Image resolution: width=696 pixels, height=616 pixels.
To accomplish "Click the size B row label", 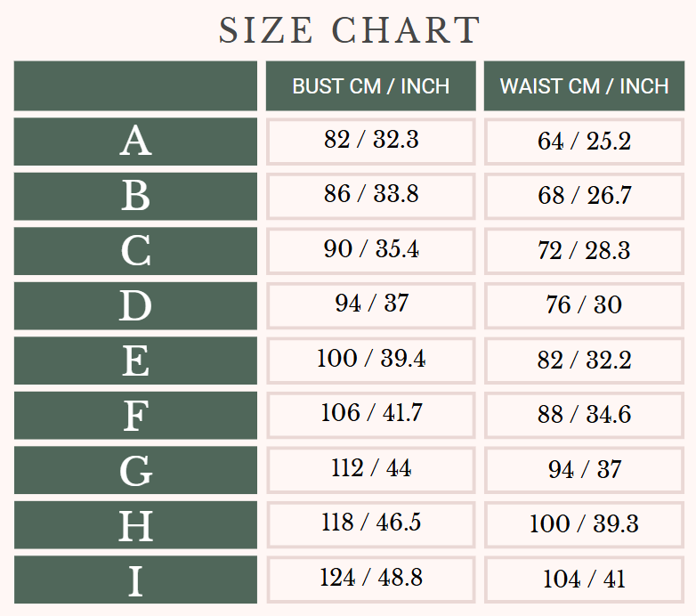I will (x=135, y=196).
